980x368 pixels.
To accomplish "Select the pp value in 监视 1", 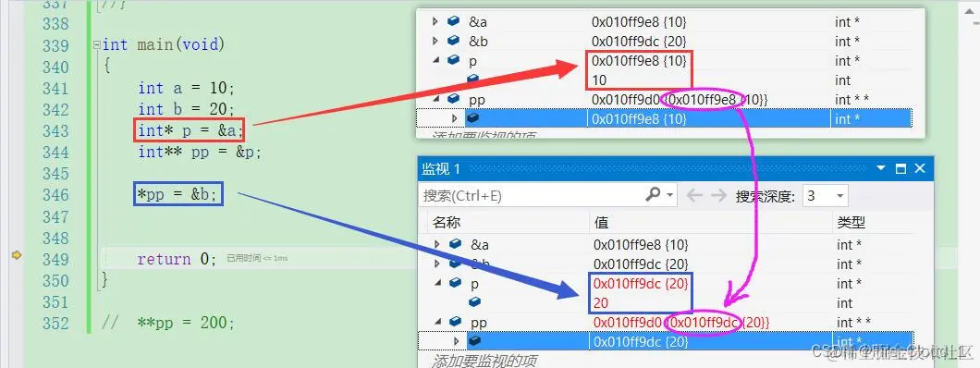I will click(681, 323).
